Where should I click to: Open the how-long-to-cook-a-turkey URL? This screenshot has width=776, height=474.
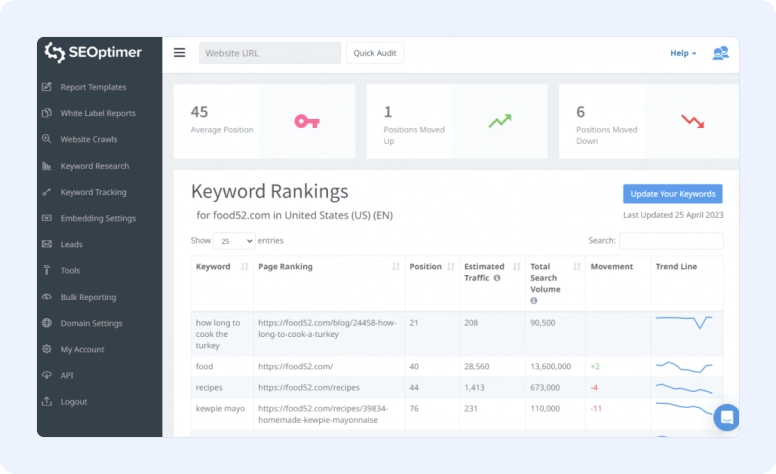(327, 329)
